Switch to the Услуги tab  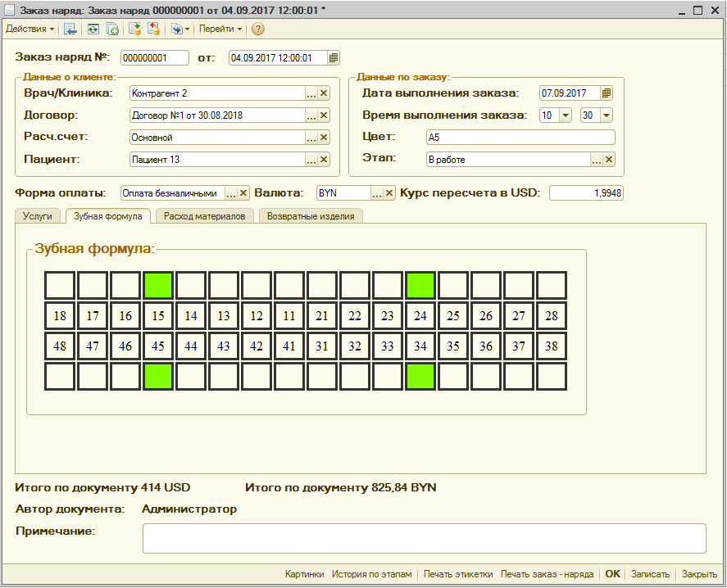(37, 216)
